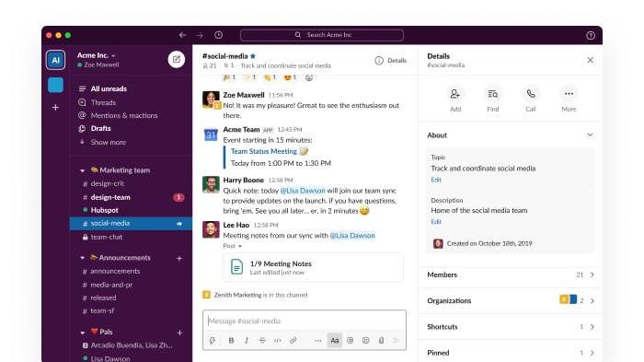Click Show more in the sidebar
This screenshot has height=362, width=644.
tap(108, 142)
